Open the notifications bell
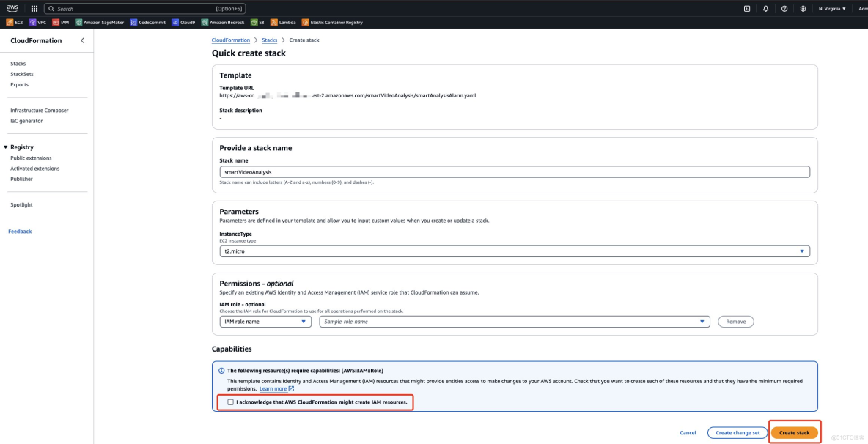 (765, 9)
